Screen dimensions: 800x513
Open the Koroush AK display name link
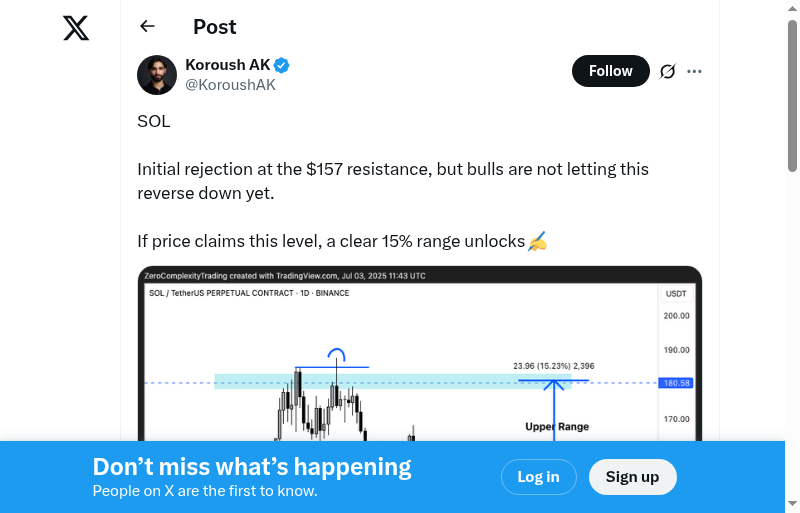(x=228, y=65)
